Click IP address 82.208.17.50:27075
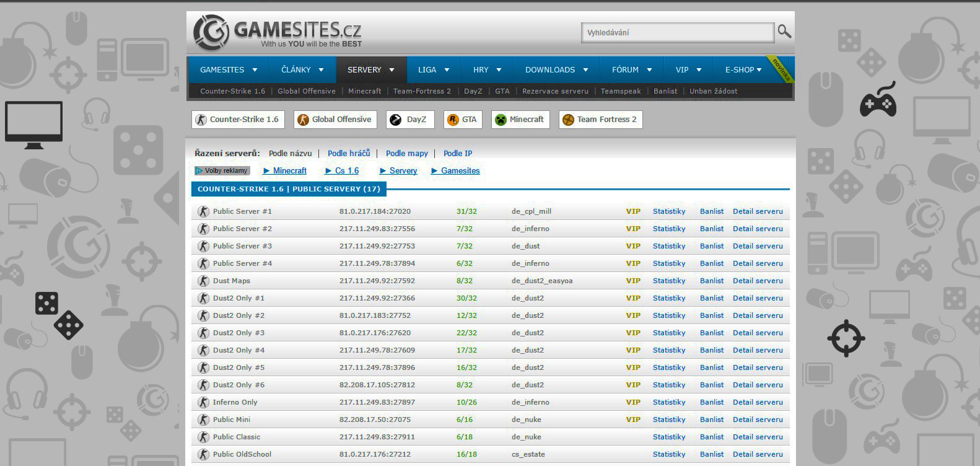This screenshot has width=980, height=466. click(x=375, y=420)
